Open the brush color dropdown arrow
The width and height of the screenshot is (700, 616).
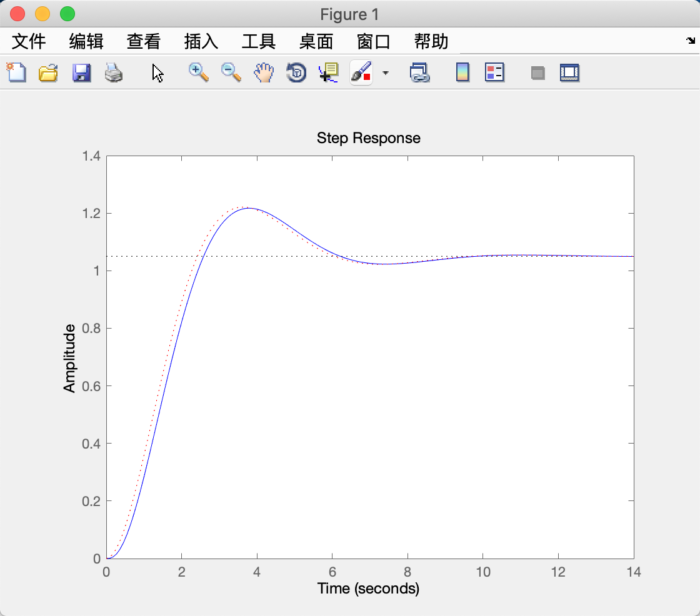(386, 72)
